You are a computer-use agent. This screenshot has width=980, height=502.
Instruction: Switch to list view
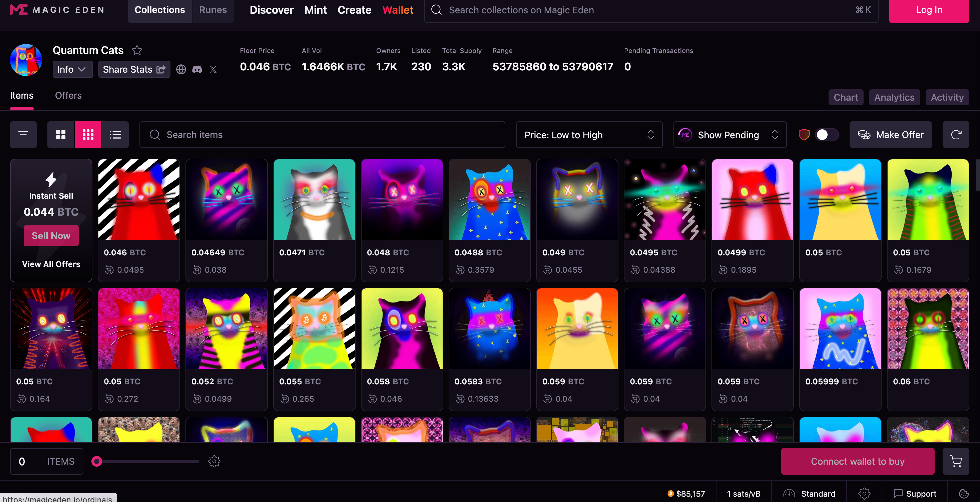point(115,135)
